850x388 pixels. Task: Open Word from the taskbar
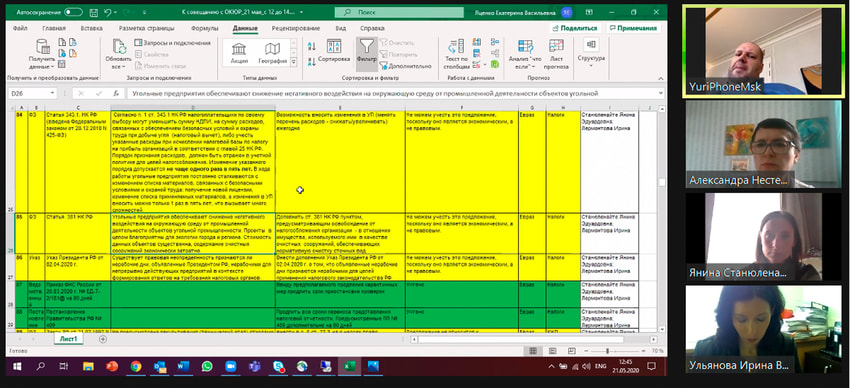coord(183,367)
